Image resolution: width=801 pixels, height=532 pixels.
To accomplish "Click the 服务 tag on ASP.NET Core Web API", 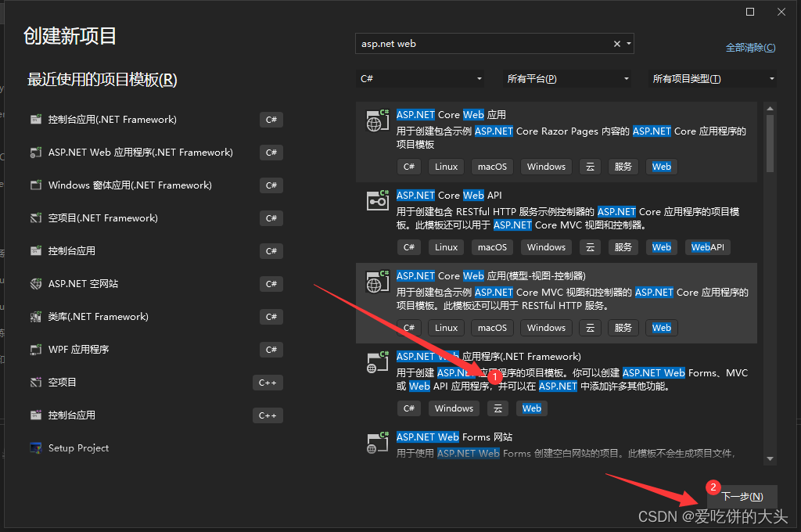I will click(x=623, y=247).
